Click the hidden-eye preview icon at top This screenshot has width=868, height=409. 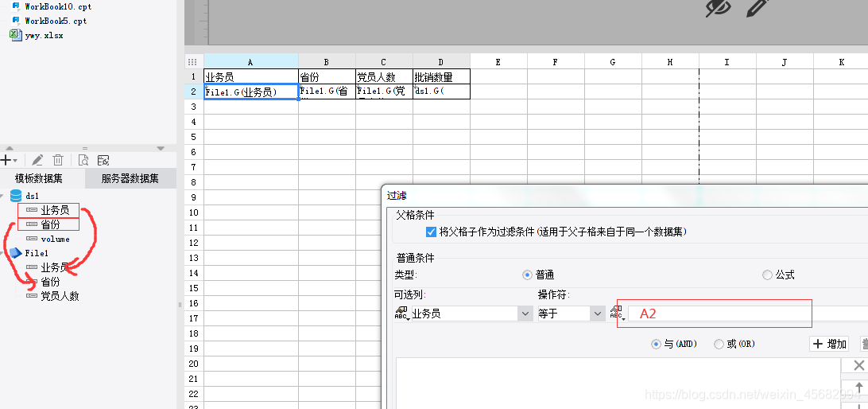click(x=718, y=8)
